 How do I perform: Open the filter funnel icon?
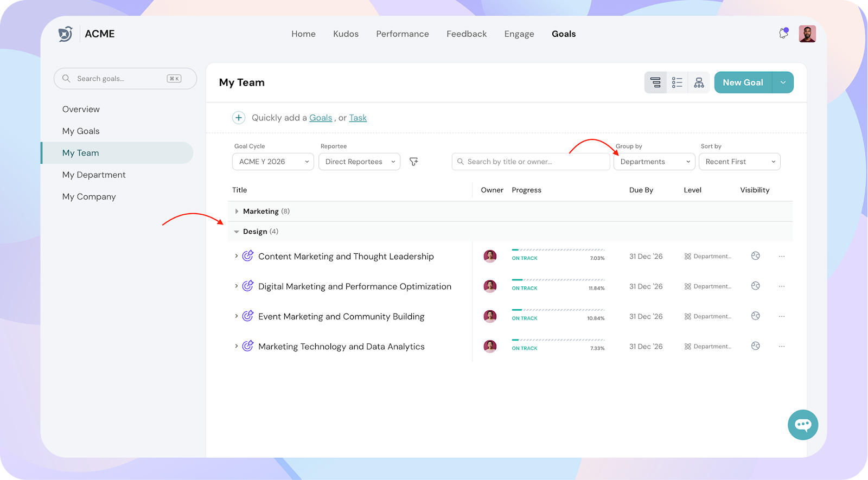point(413,162)
